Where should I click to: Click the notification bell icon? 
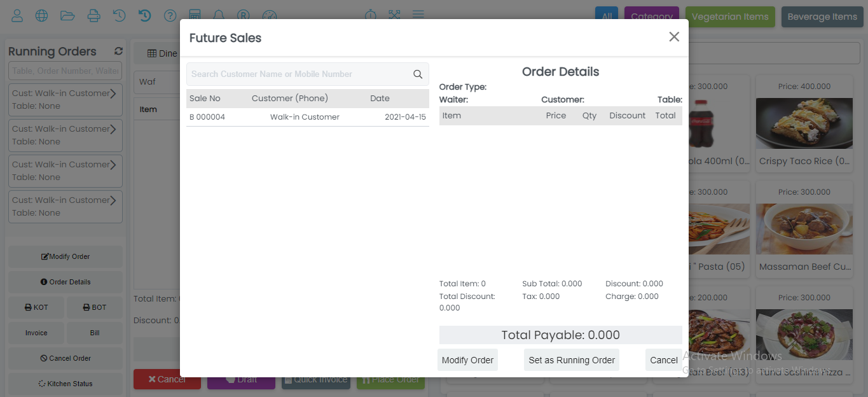point(219,16)
